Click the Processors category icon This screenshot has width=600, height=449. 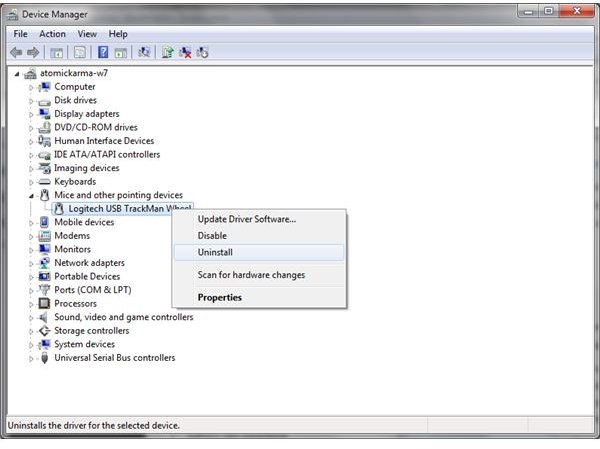(44, 304)
